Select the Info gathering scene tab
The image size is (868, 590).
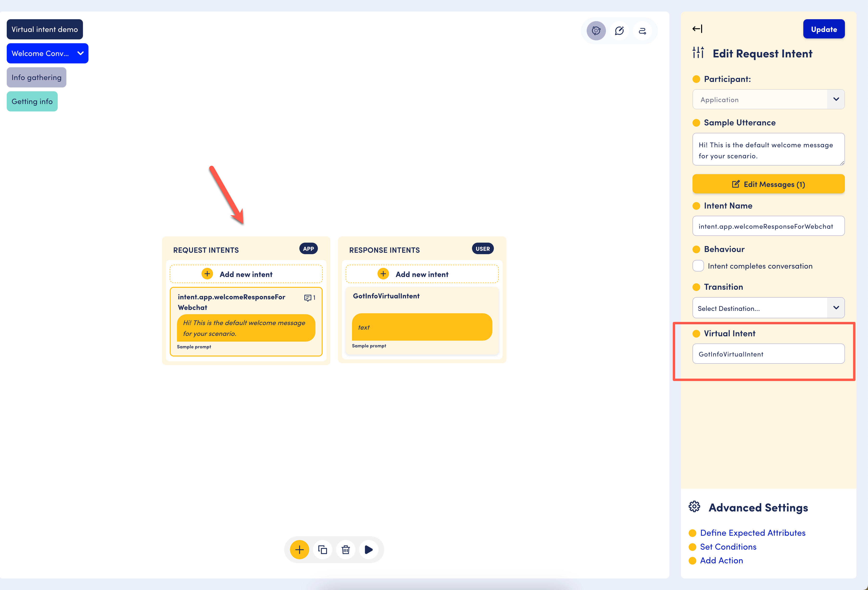coord(36,77)
